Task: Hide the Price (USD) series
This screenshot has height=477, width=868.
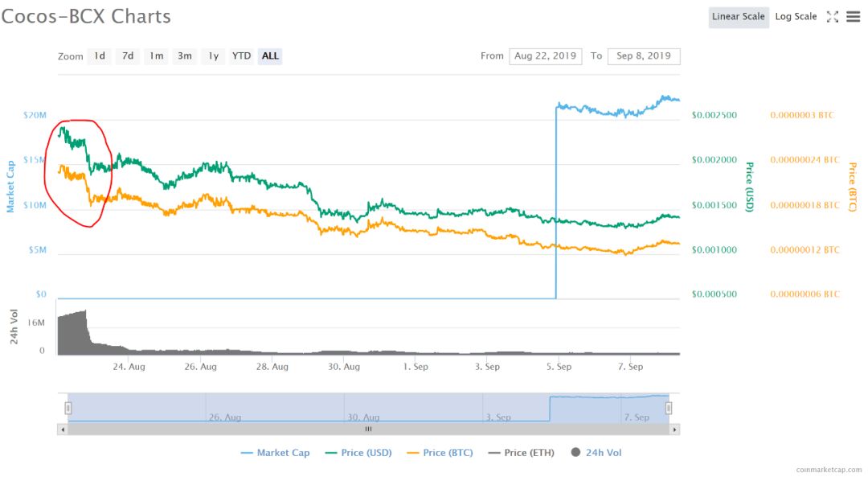Action: pyautogui.click(x=358, y=453)
